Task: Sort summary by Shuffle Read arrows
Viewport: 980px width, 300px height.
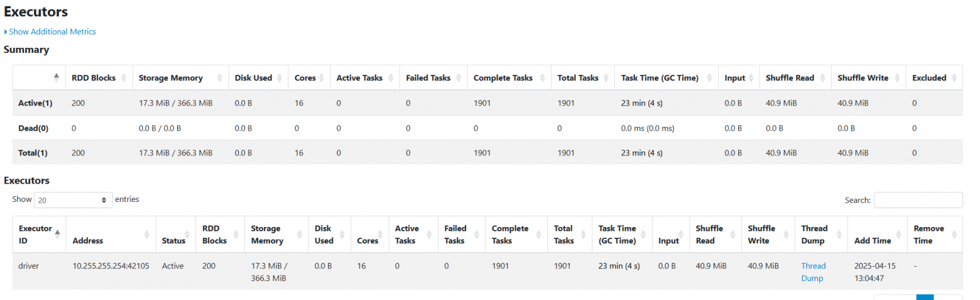Action: 824,78
